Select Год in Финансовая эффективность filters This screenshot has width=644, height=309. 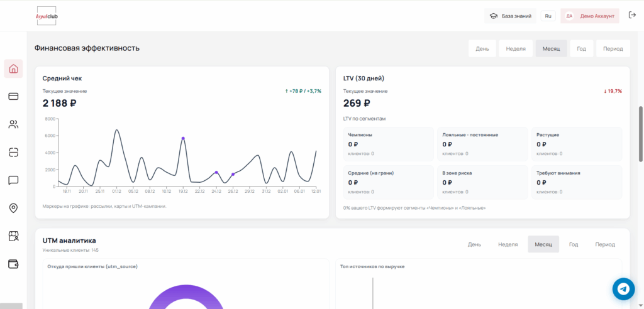point(581,48)
